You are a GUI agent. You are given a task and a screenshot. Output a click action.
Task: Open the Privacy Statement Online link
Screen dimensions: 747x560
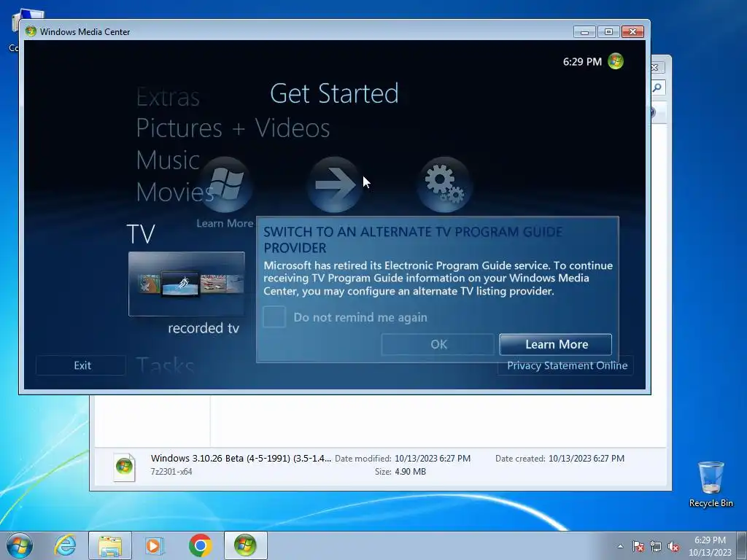[567, 365]
